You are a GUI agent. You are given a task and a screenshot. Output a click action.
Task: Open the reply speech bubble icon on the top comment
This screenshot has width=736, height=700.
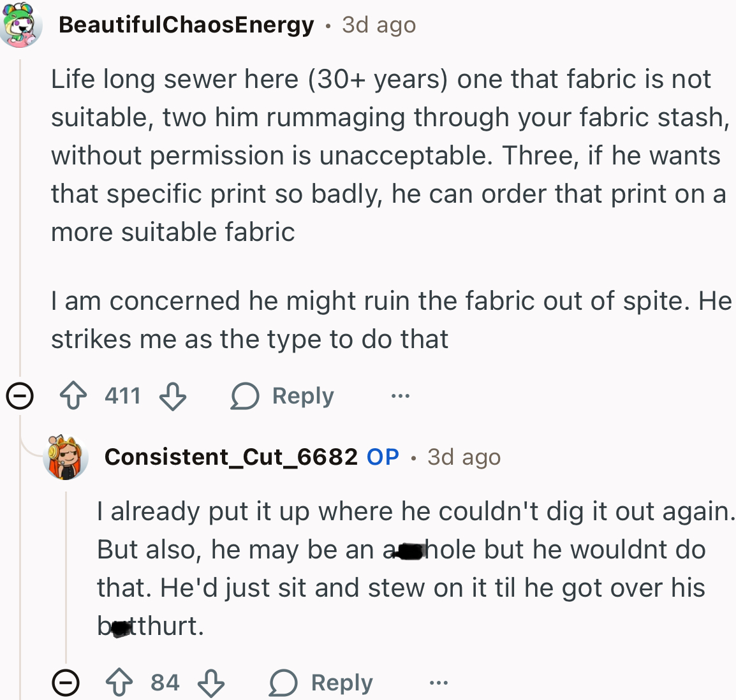click(243, 395)
